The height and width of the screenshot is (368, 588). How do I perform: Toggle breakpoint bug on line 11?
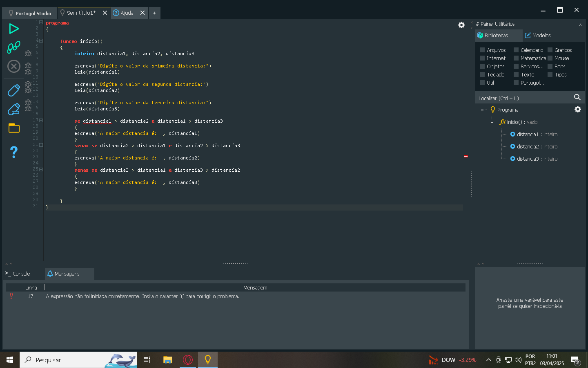pos(28,84)
